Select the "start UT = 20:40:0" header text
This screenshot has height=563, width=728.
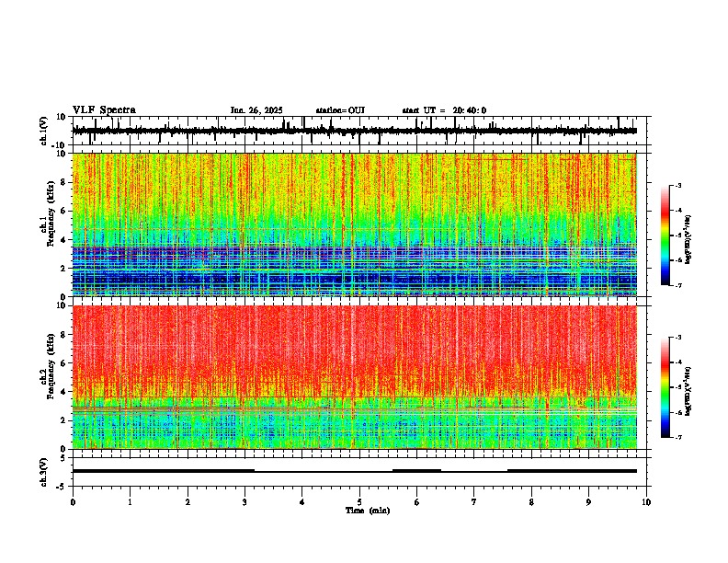pos(444,110)
